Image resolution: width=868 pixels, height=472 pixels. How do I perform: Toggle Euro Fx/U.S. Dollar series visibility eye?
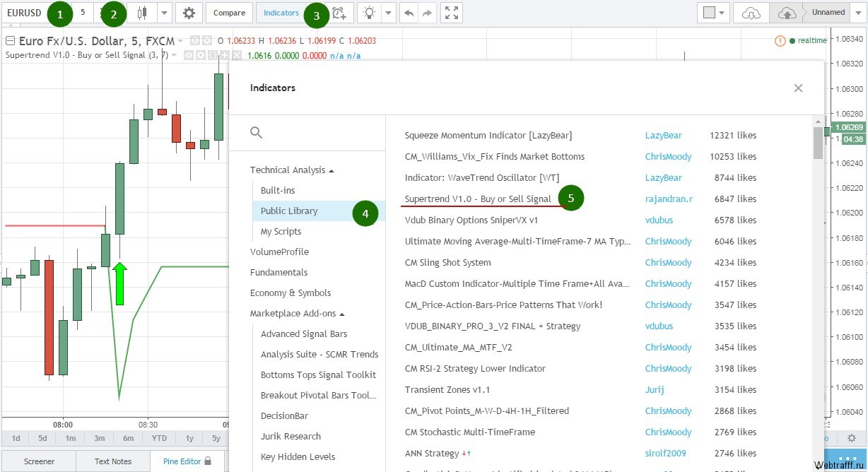(x=195, y=40)
